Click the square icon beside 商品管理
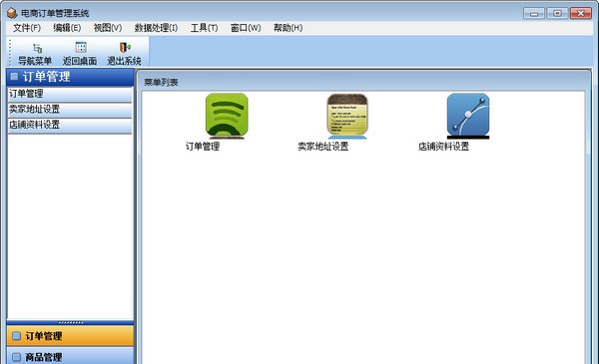This screenshot has width=599, height=364. pos(16,357)
